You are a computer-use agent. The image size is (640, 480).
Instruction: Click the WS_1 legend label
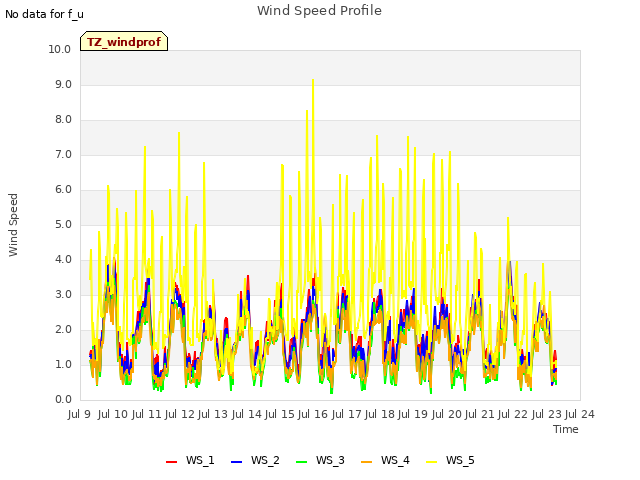coord(200,460)
